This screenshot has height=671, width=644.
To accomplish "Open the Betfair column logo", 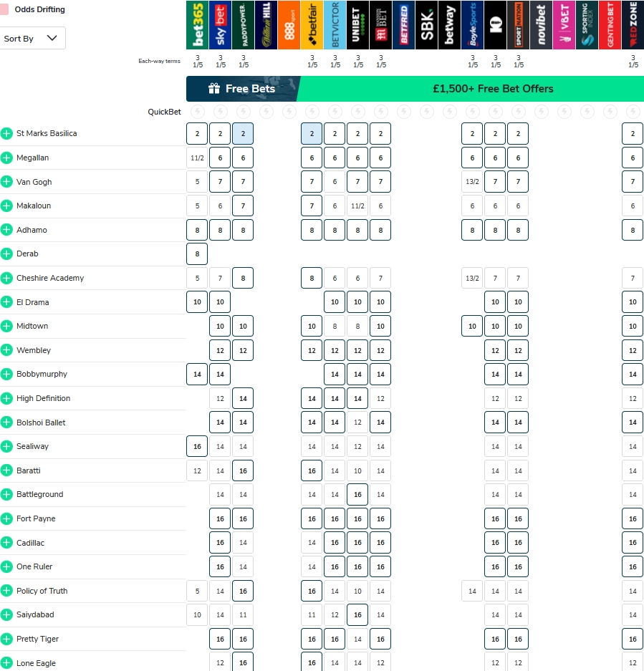I will pos(312,25).
